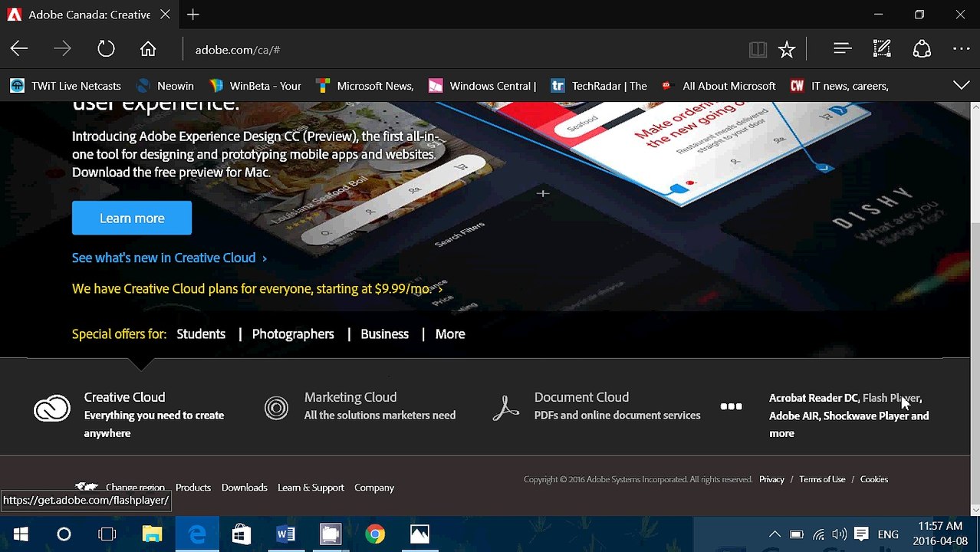
Task: Open volume control in system tray
Action: click(840, 534)
